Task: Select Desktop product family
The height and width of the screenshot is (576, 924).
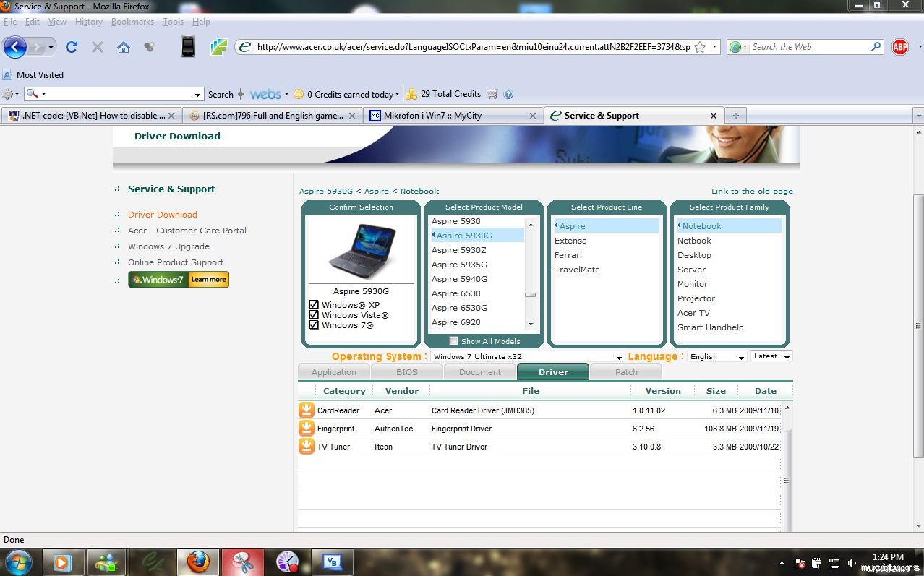Action: (694, 255)
